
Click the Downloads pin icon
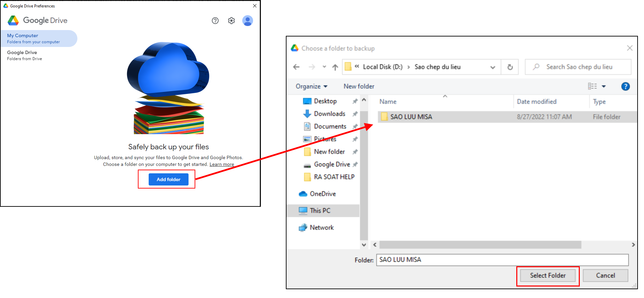[x=355, y=114]
